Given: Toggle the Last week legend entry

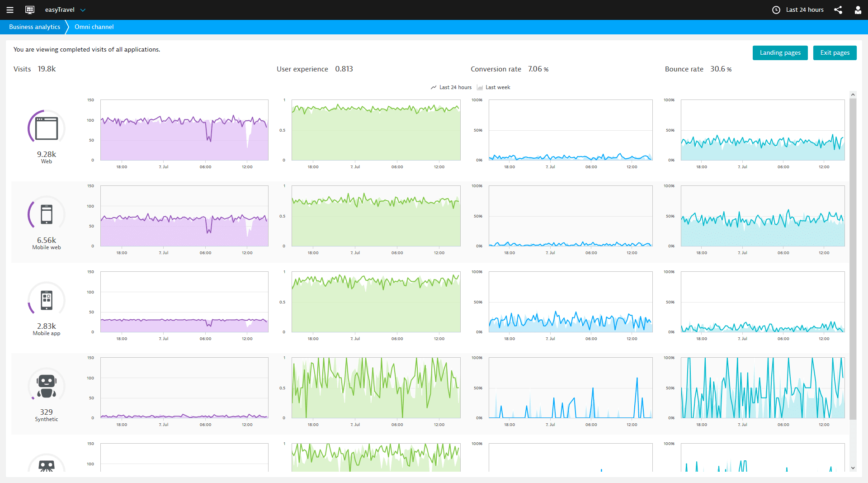Looking at the screenshot, I should click(x=494, y=87).
